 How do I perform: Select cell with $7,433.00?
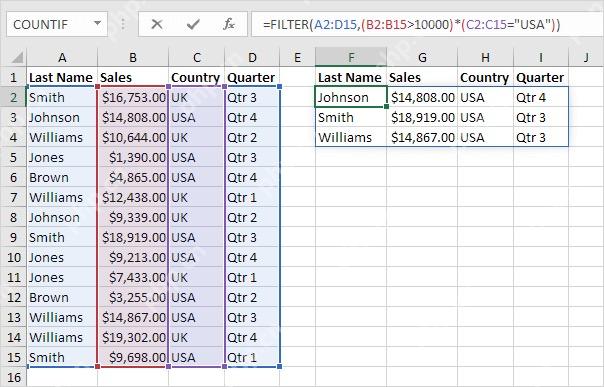(x=133, y=277)
